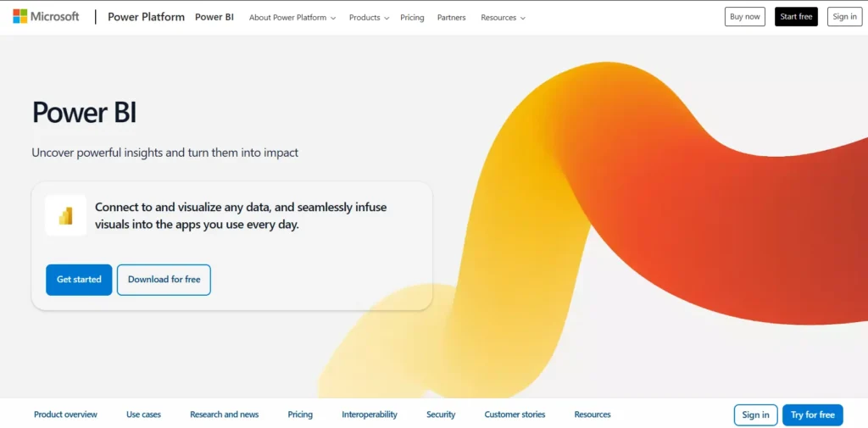Click the Get started button

click(79, 280)
